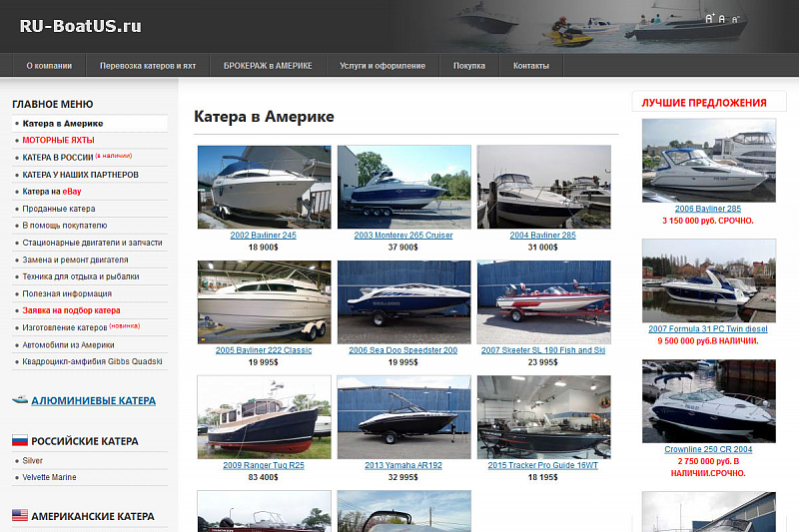The height and width of the screenshot is (532, 799).
Task: Click the Russian flag icon
Action: click(20, 441)
